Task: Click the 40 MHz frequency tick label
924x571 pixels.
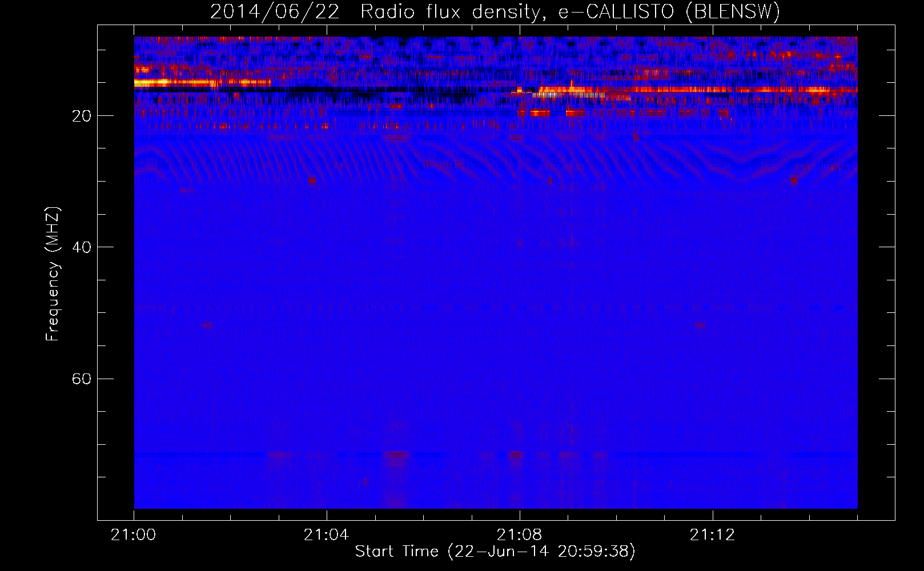Action: [x=82, y=247]
